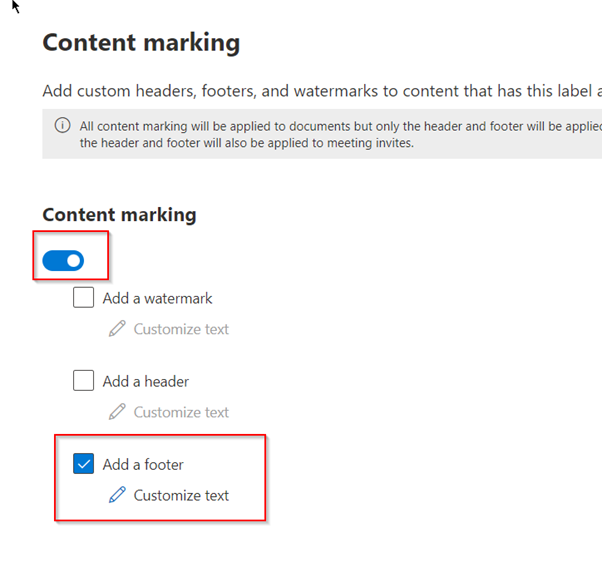Open Customize text for the watermark
The height and width of the screenshot is (572, 602).
click(x=181, y=329)
